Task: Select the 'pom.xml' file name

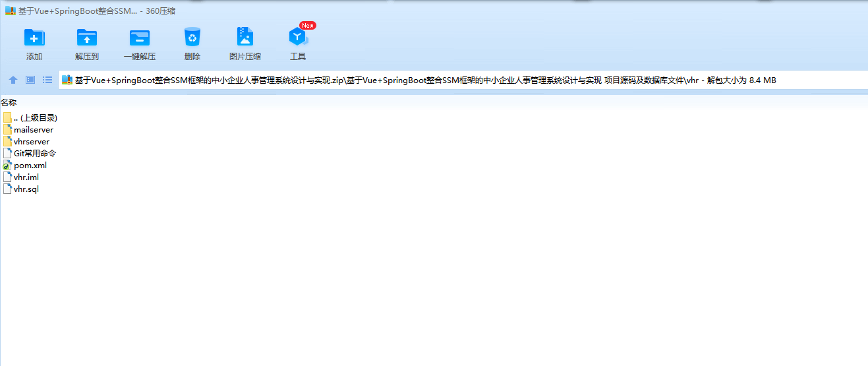Action: point(30,166)
